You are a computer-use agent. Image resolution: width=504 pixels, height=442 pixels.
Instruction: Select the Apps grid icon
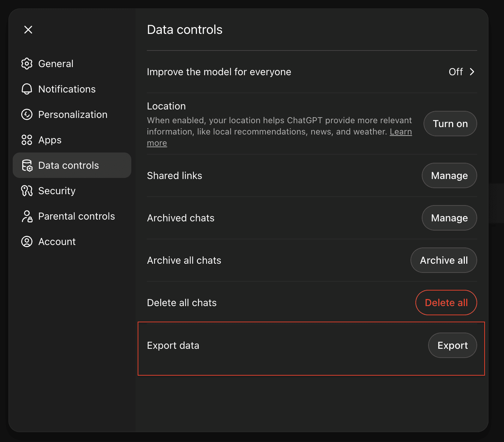coord(27,140)
